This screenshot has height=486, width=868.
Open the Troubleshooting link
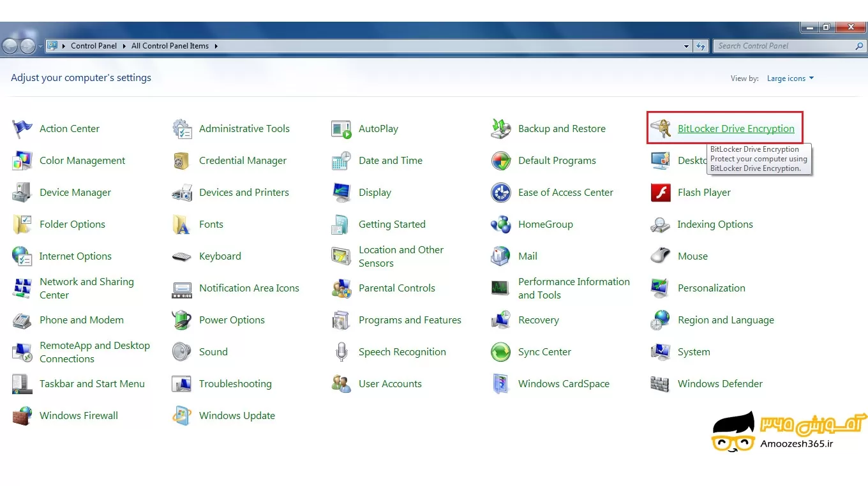click(236, 384)
